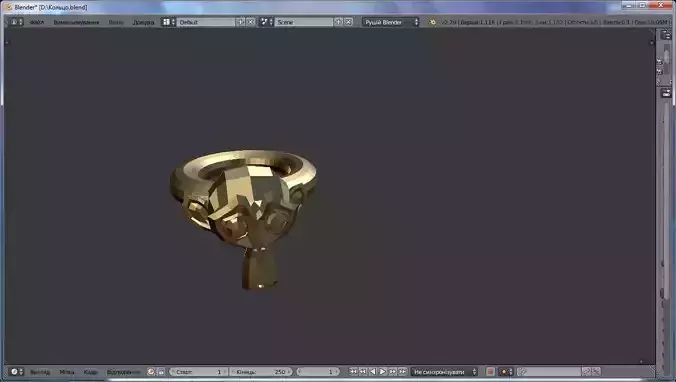This screenshot has height=382, width=676.
Task: Click the top right panel editor type icon
Action: coord(667,36)
